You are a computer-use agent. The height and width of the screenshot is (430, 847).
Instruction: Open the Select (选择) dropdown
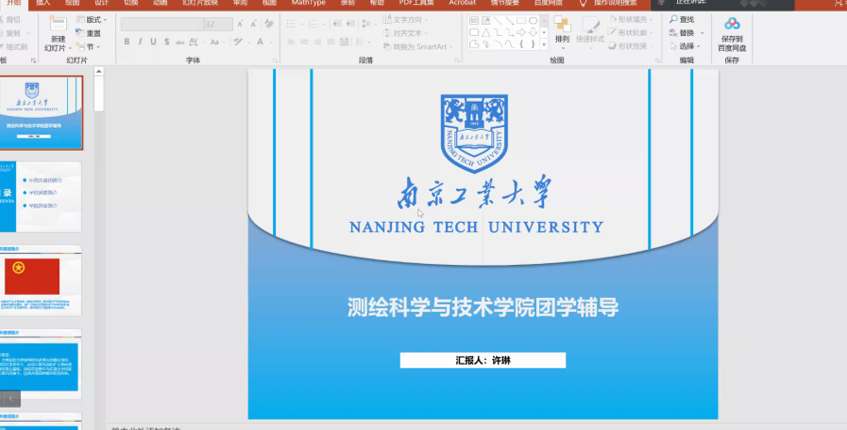685,46
